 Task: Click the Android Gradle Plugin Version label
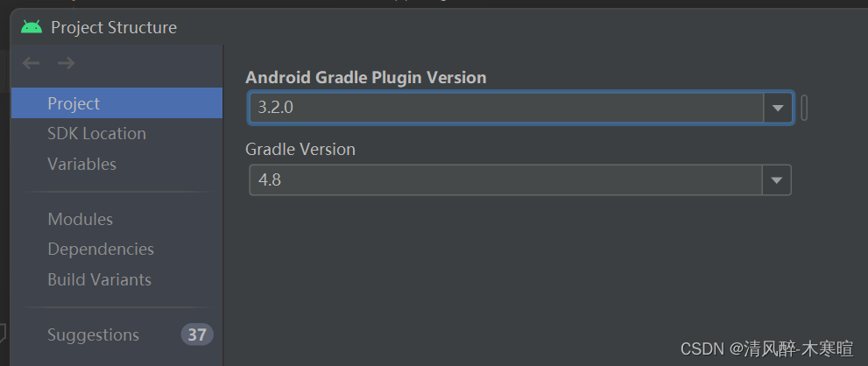[366, 77]
